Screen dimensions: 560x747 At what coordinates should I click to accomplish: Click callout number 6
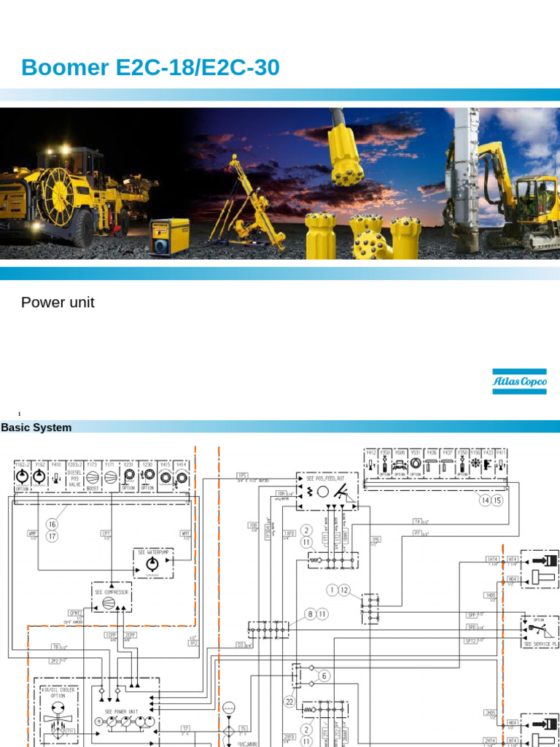tap(324, 676)
